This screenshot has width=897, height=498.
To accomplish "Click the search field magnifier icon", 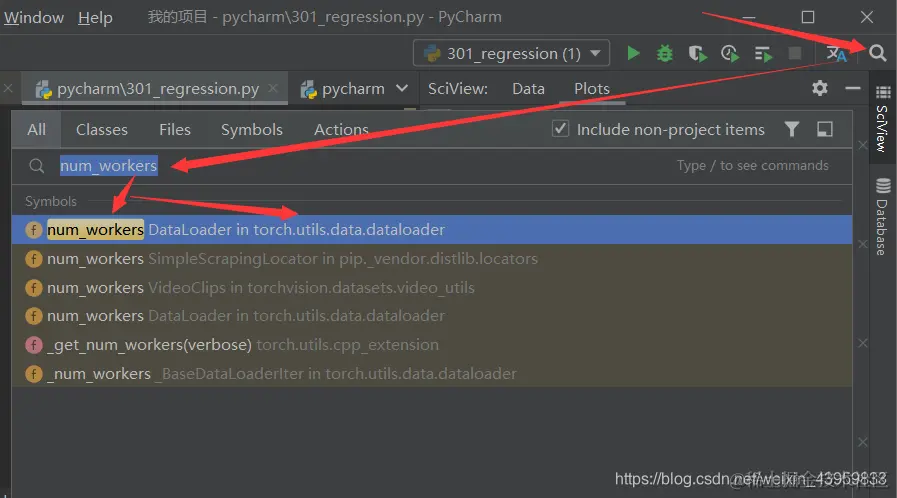I will pyautogui.click(x=37, y=166).
